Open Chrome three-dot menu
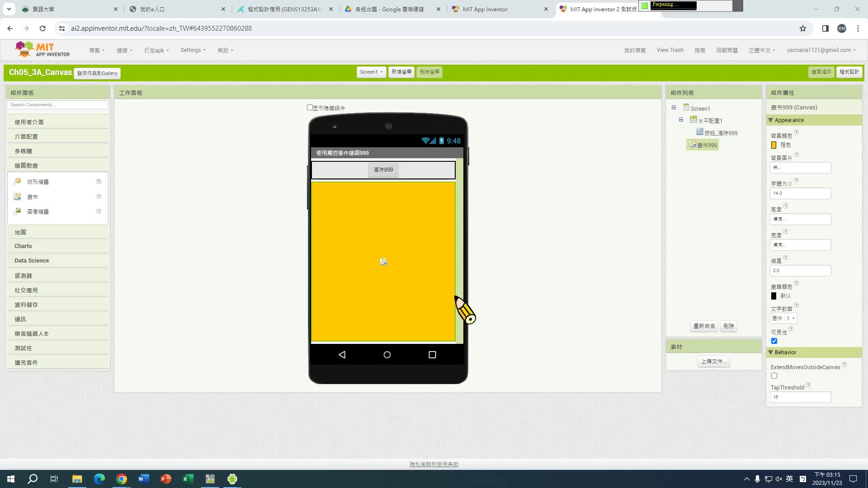Image resolution: width=868 pixels, height=488 pixels. pos(858,28)
